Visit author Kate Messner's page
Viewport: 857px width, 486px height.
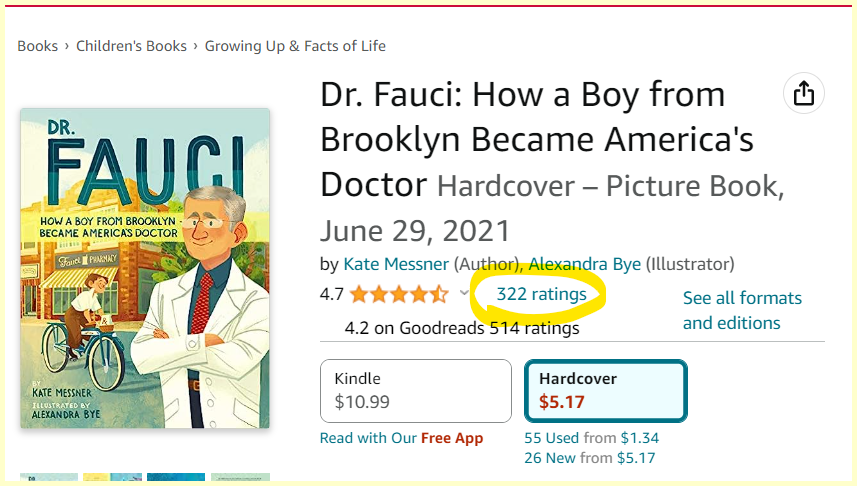[x=396, y=264]
